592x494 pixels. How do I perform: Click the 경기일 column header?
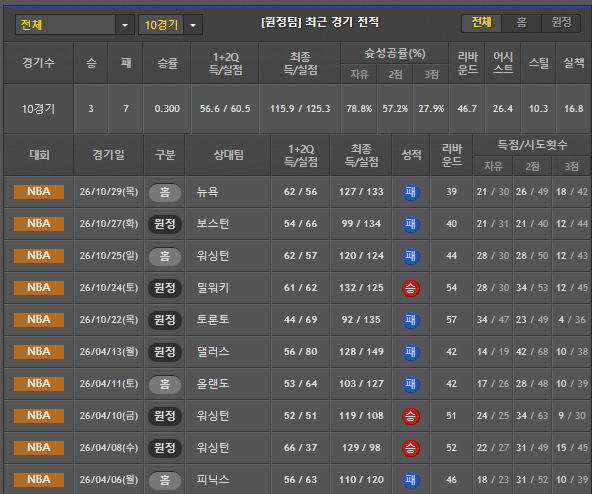point(109,155)
